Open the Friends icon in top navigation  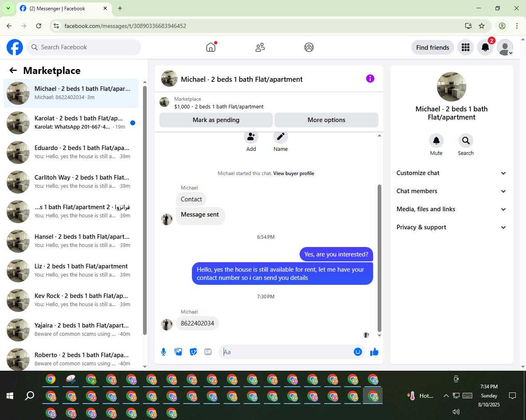[x=260, y=47]
